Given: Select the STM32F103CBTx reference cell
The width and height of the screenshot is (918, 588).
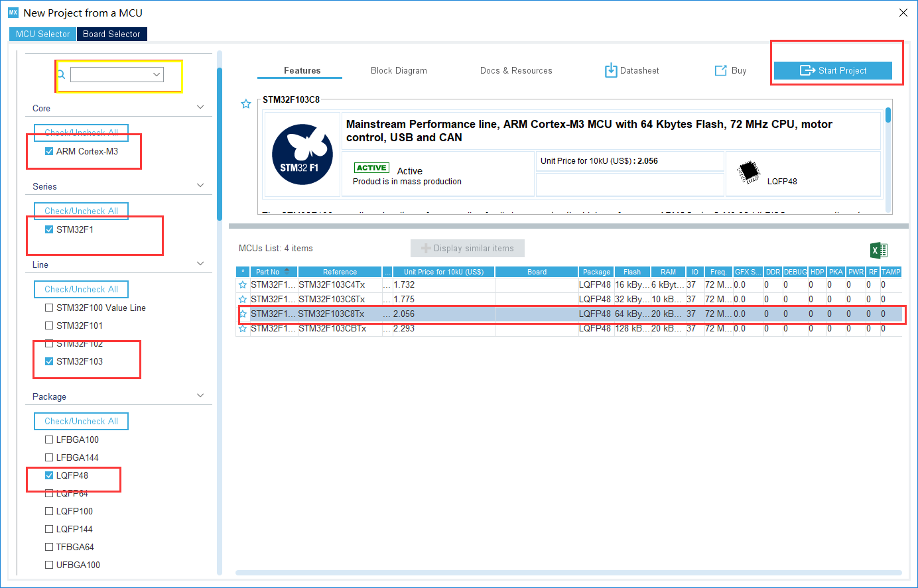Looking at the screenshot, I should [340, 329].
